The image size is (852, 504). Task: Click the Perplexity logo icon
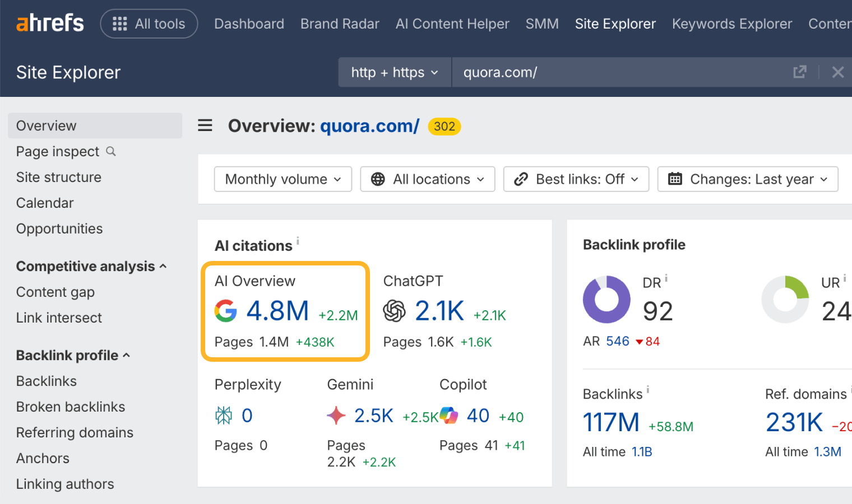tap(224, 416)
